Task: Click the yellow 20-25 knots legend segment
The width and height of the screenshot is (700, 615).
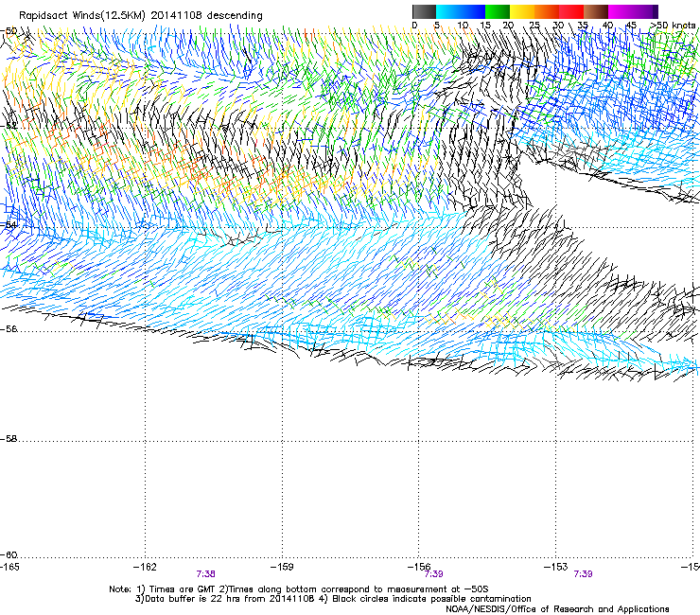Action: (x=522, y=11)
